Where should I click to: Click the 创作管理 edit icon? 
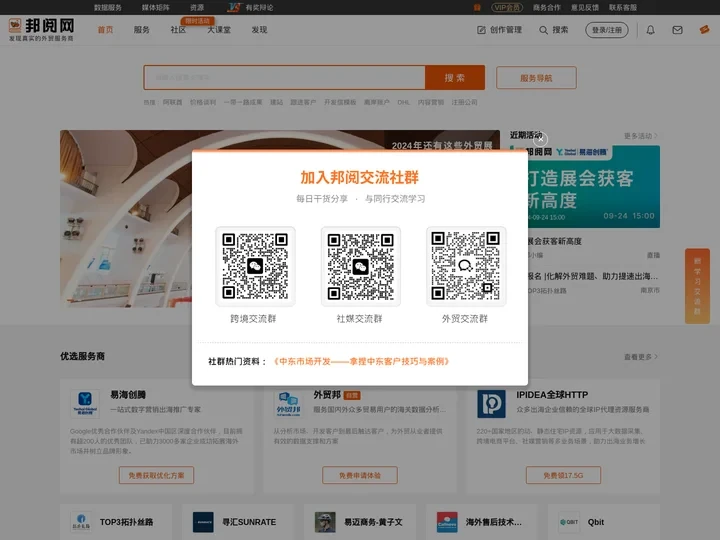(481, 30)
